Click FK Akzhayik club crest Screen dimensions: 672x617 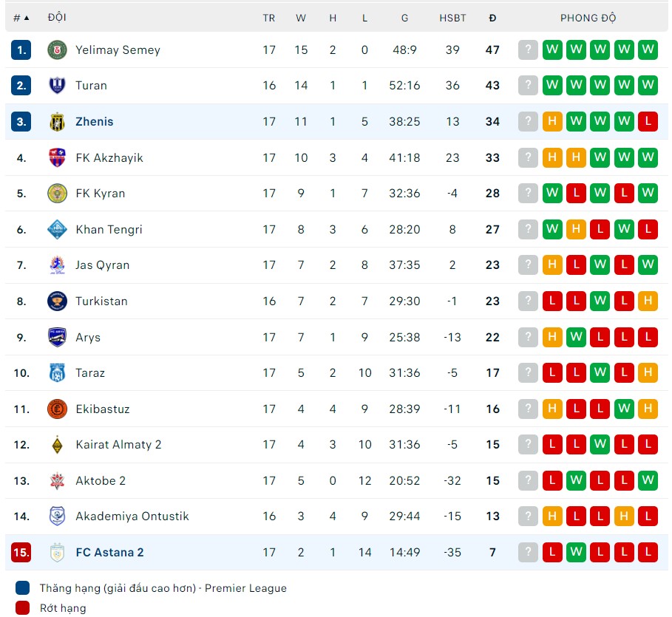click(x=57, y=157)
